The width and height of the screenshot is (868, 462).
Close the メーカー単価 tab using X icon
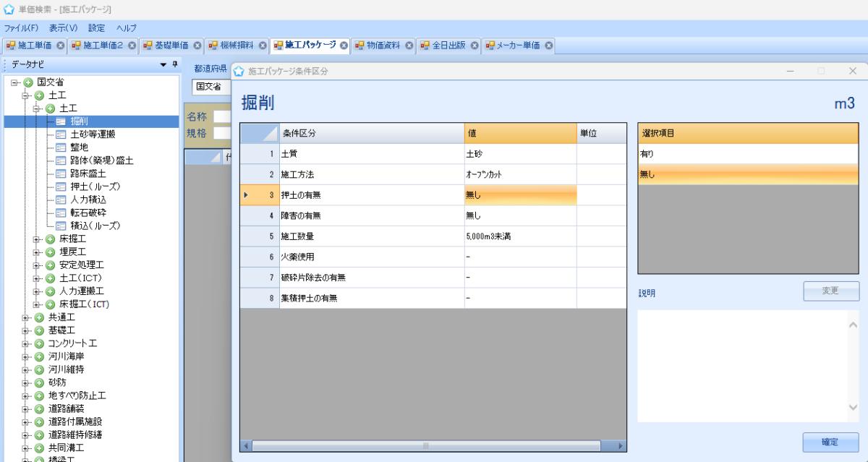(549, 46)
